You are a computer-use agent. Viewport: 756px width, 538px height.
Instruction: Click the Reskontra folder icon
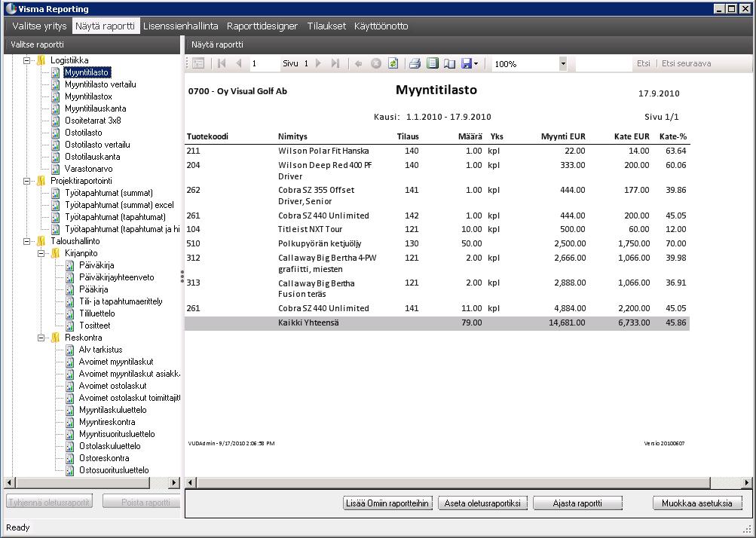tap(56, 338)
